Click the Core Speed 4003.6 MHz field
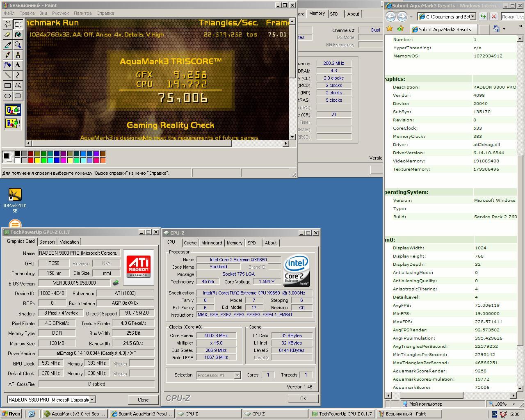The image size is (525, 420). (217, 336)
